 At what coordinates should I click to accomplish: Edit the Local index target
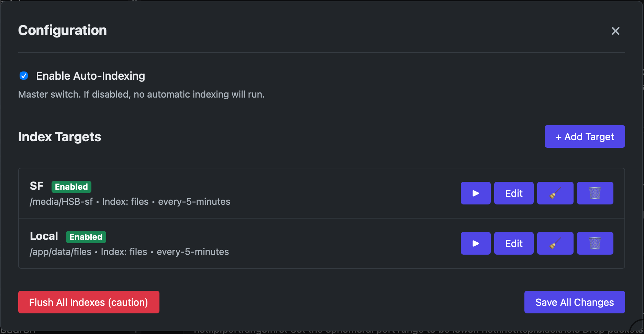[x=514, y=243]
